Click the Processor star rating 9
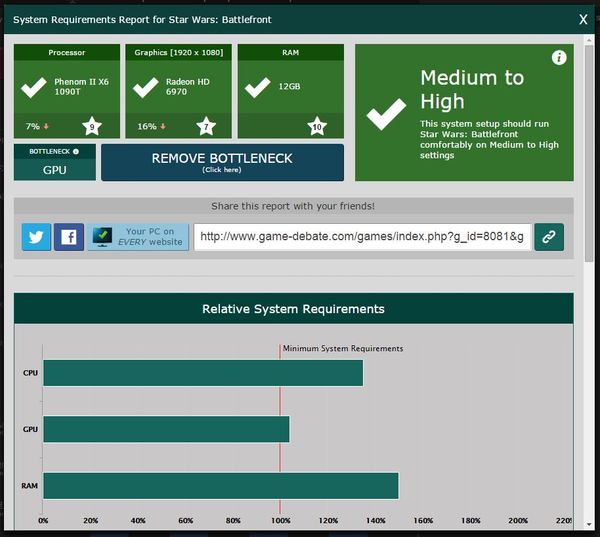Image resolution: width=600 pixels, height=537 pixels. pyautogui.click(x=92, y=126)
